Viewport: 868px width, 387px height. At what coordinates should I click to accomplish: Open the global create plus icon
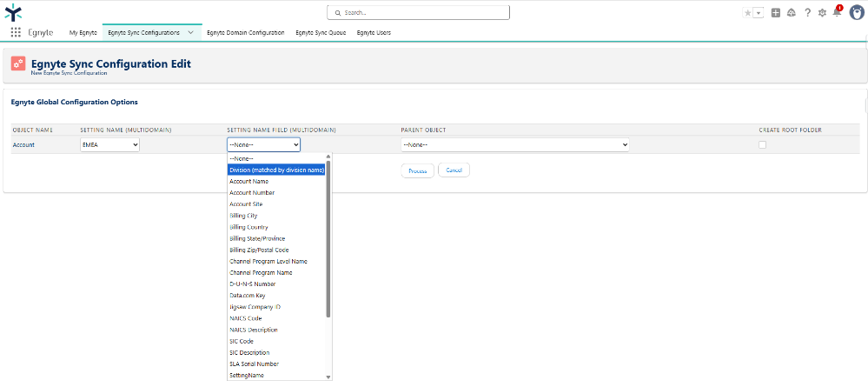pos(776,13)
